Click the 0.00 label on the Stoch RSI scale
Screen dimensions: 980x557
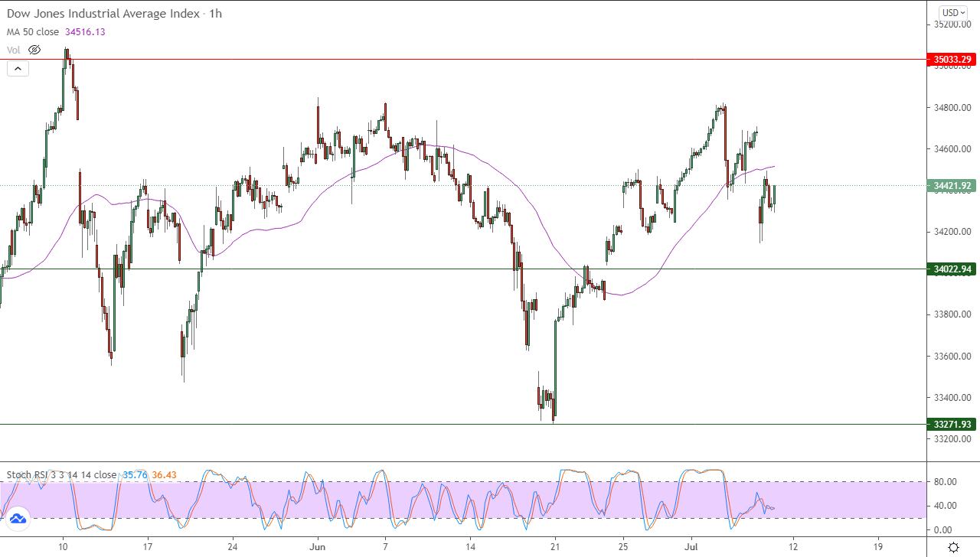click(942, 529)
